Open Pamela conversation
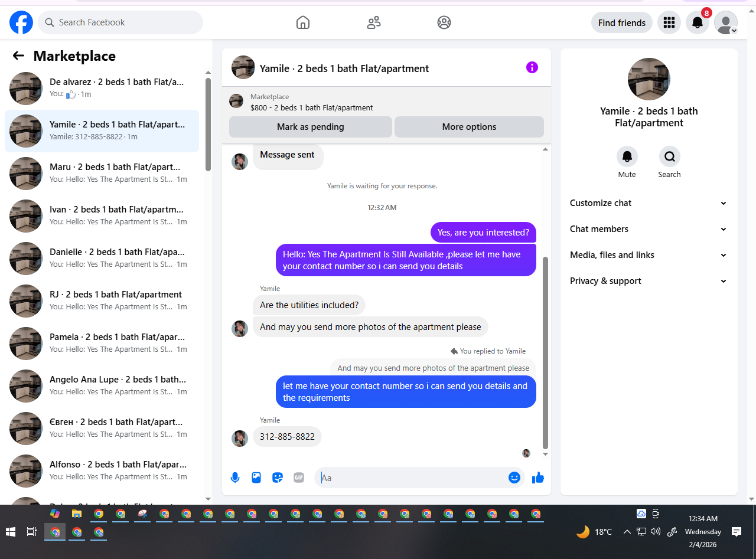The image size is (756, 559). click(102, 344)
